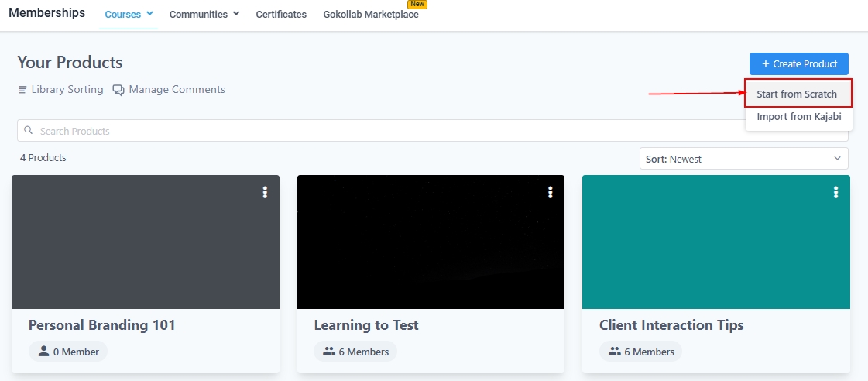Open three-dot menu on Personal Branding 101 card
This screenshot has height=381, width=868.
click(265, 192)
